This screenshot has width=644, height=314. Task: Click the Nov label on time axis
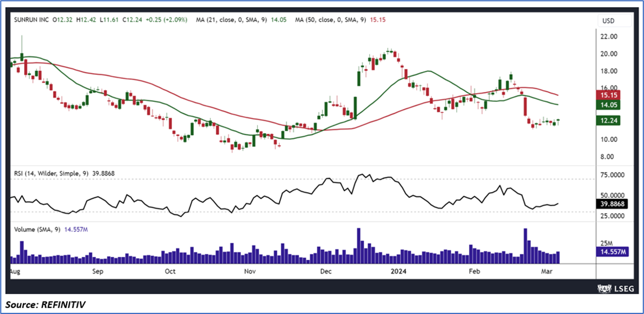coord(249,272)
